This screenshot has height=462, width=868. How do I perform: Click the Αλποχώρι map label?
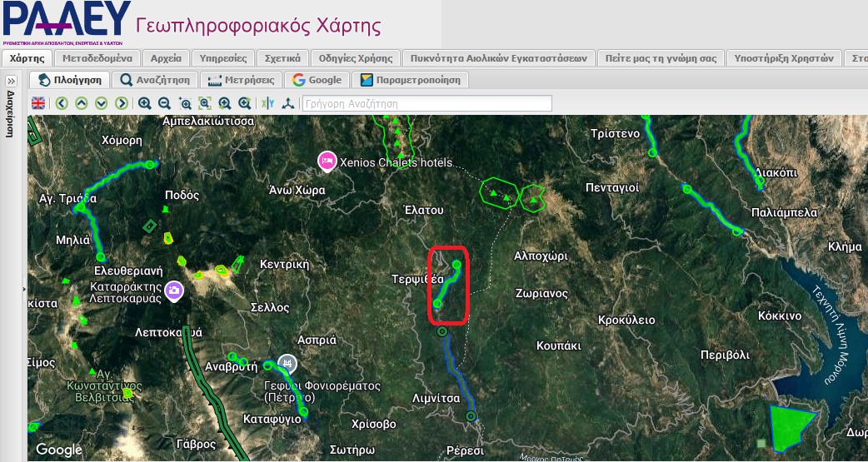[x=541, y=256]
